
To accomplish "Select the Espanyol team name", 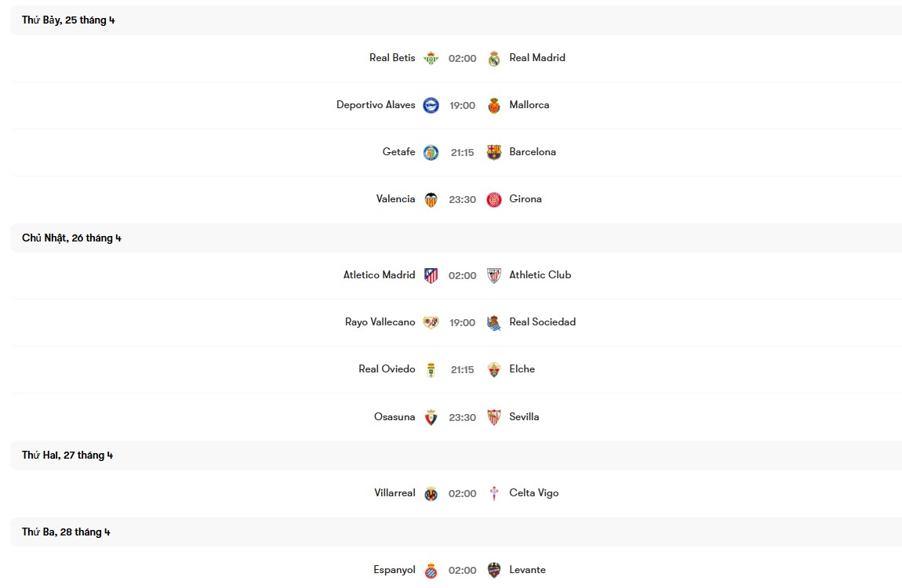I will (x=394, y=569).
